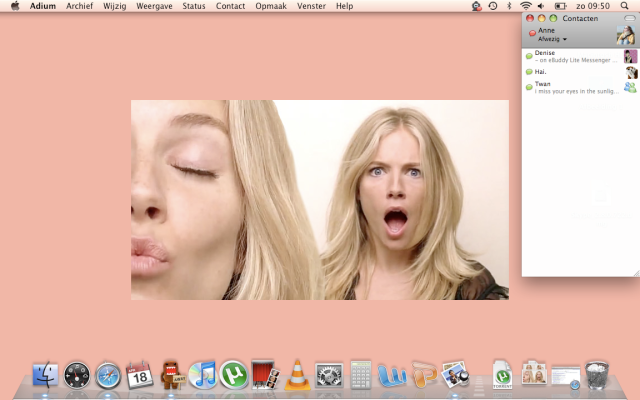
Task: Open Time Machine menu bar icon
Action: [493, 6]
